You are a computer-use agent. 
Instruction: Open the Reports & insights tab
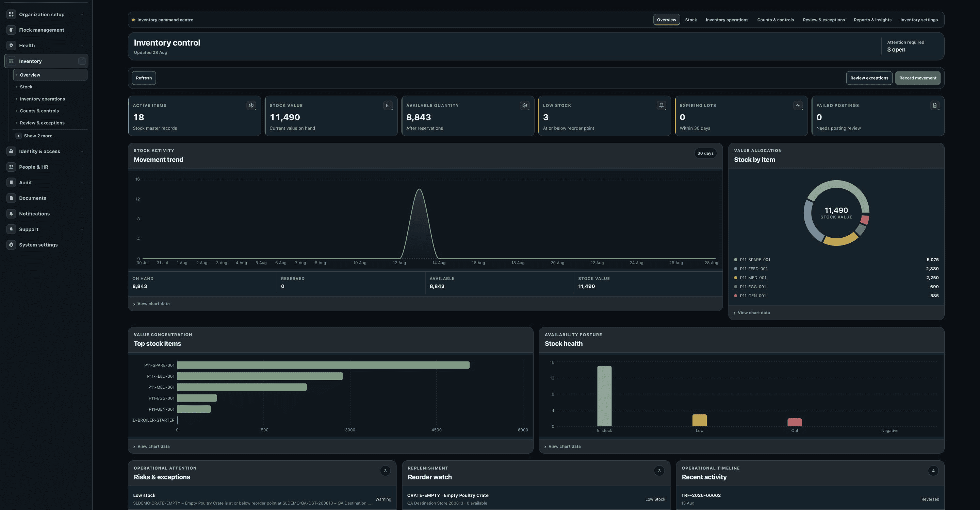pos(872,20)
